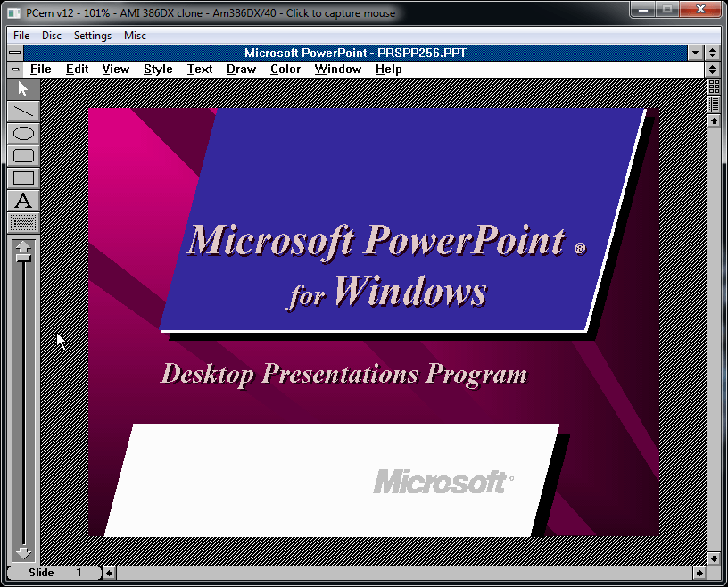Click horizontal scrollbar left arrow

tap(109, 573)
